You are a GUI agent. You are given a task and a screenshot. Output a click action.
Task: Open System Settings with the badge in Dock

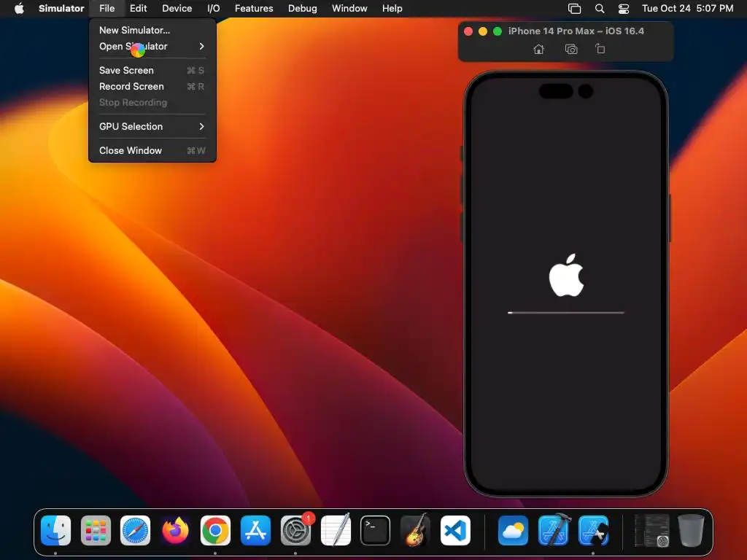pos(295,530)
